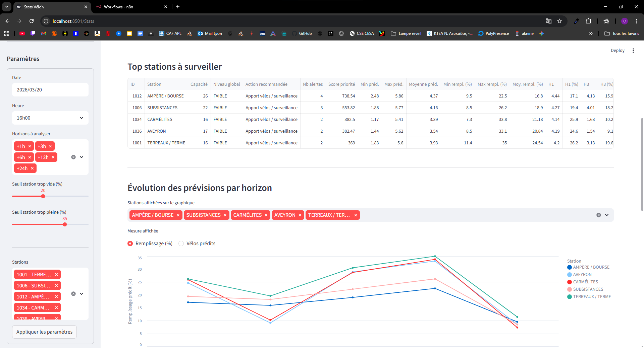The width and height of the screenshot is (644, 348).
Task: Remove the +24h horizon tag
Action: (32, 168)
